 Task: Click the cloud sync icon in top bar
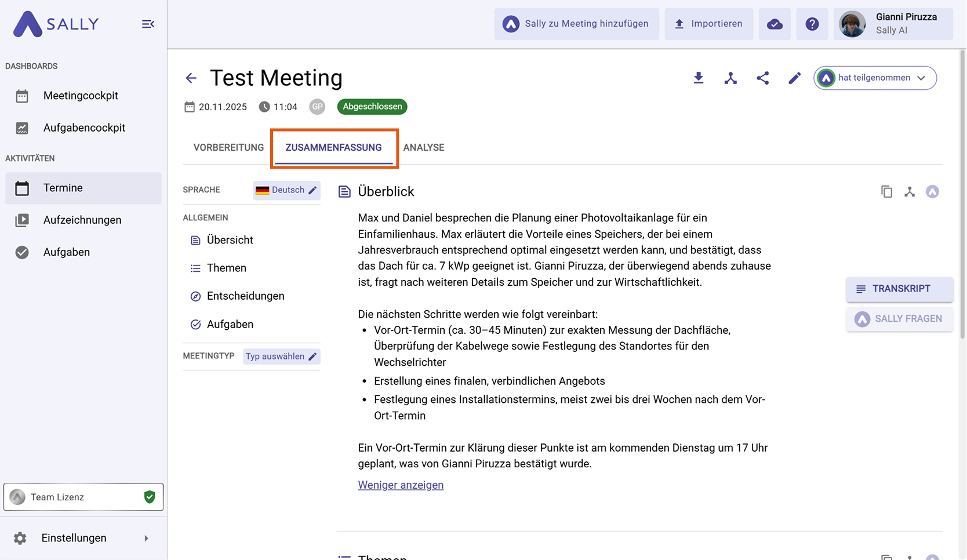pyautogui.click(x=775, y=24)
